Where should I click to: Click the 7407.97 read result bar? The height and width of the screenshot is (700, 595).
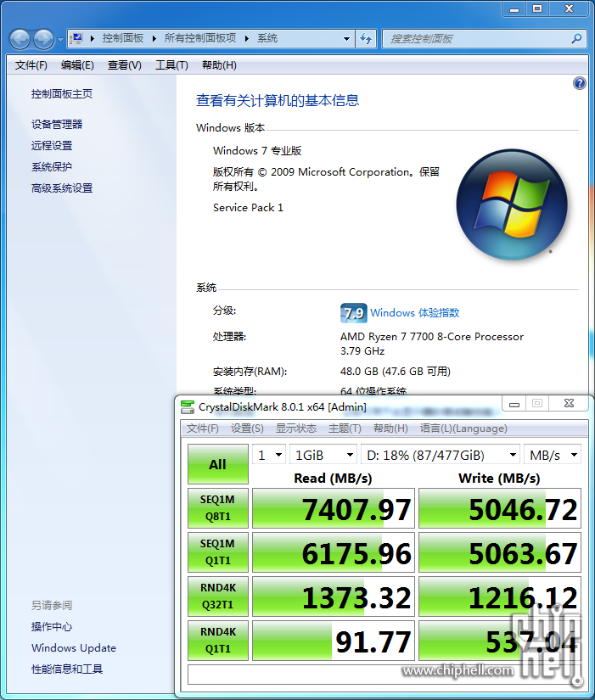click(x=334, y=508)
